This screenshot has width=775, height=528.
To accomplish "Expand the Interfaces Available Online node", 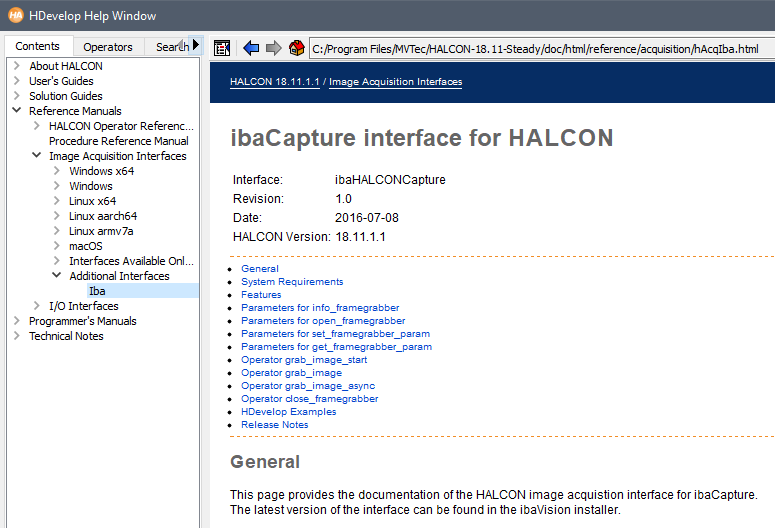I will (56, 261).
